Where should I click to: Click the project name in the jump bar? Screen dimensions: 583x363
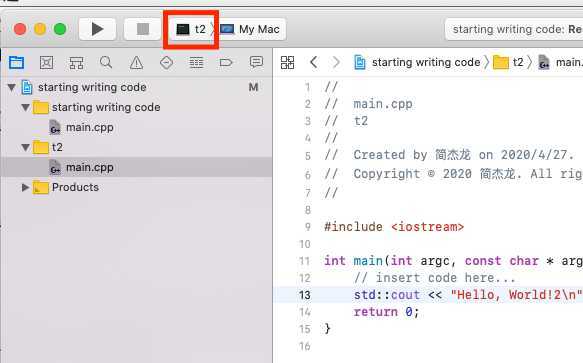tap(418, 62)
